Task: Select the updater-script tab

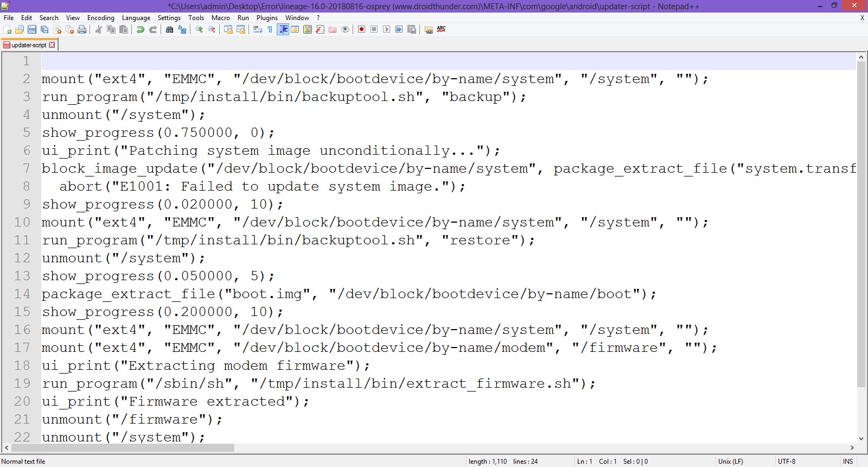Action: coord(29,45)
